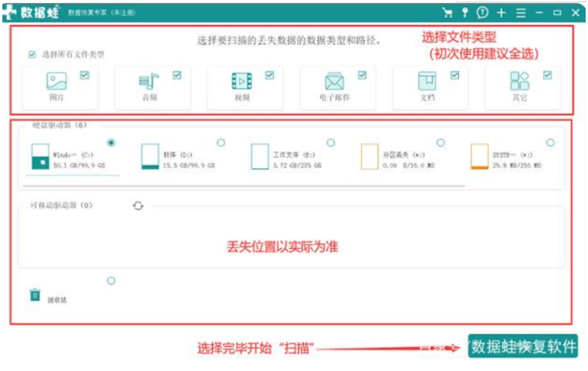Screen dimensions: 588x371
Task: Select the 软件 (D:) radio button
Action: (221, 142)
